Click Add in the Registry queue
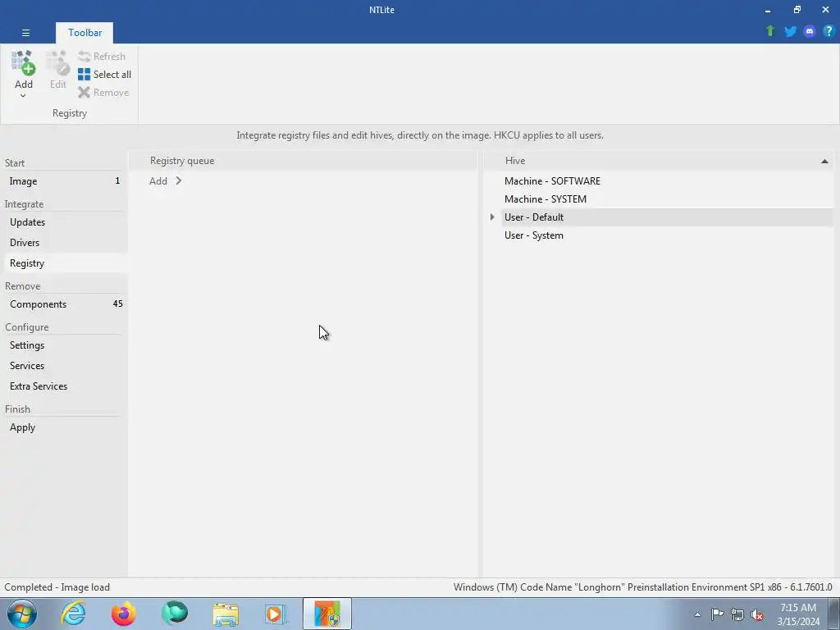Image resolution: width=840 pixels, height=630 pixels. [x=158, y=181]
